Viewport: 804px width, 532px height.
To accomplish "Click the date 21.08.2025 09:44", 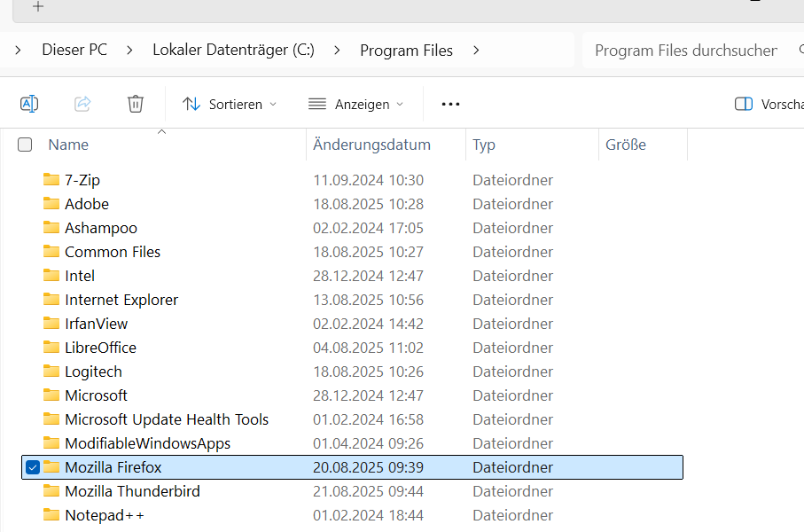I will point(368,491).
